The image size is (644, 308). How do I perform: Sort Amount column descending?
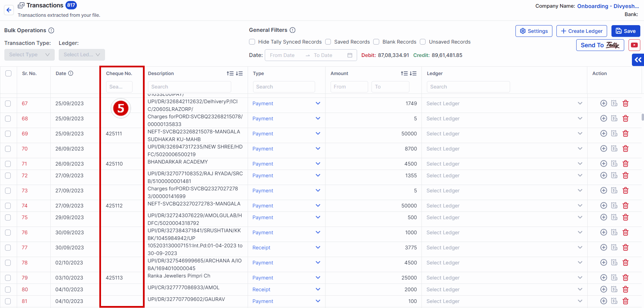[x=413, y=73]
